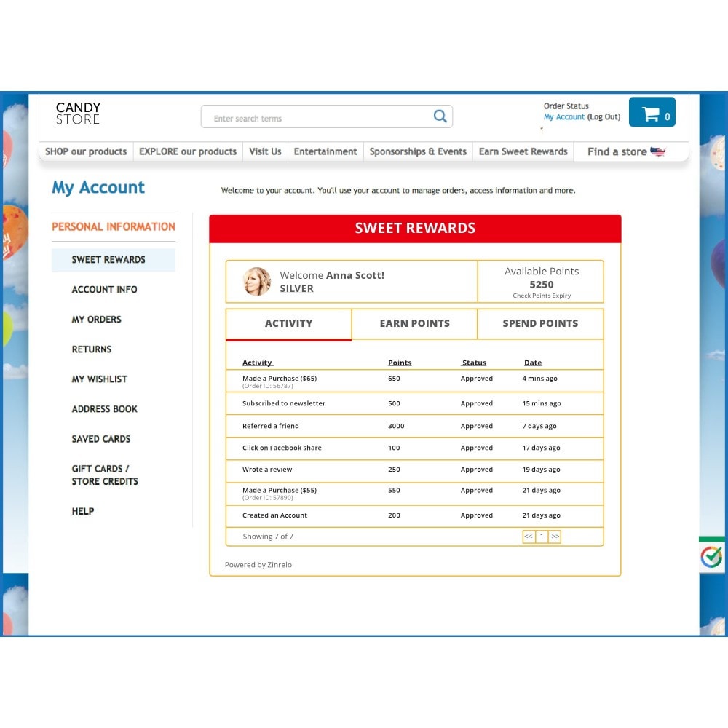Click Order ID: 57890 text

pos(267,498)
